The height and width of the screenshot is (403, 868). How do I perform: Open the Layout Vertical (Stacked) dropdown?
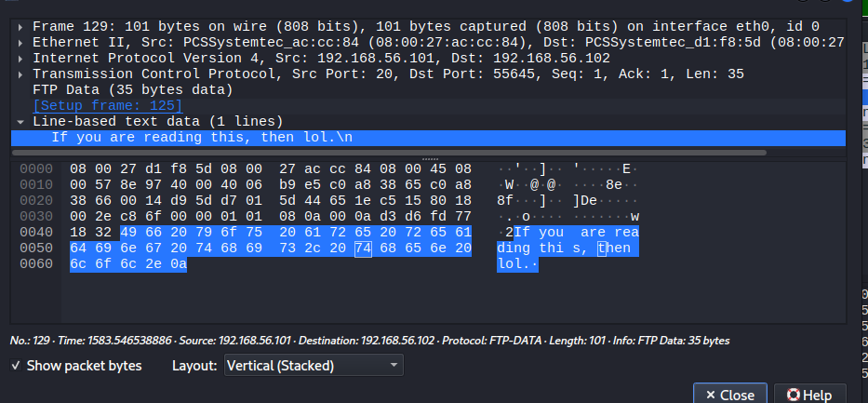[x=313, y=366]
